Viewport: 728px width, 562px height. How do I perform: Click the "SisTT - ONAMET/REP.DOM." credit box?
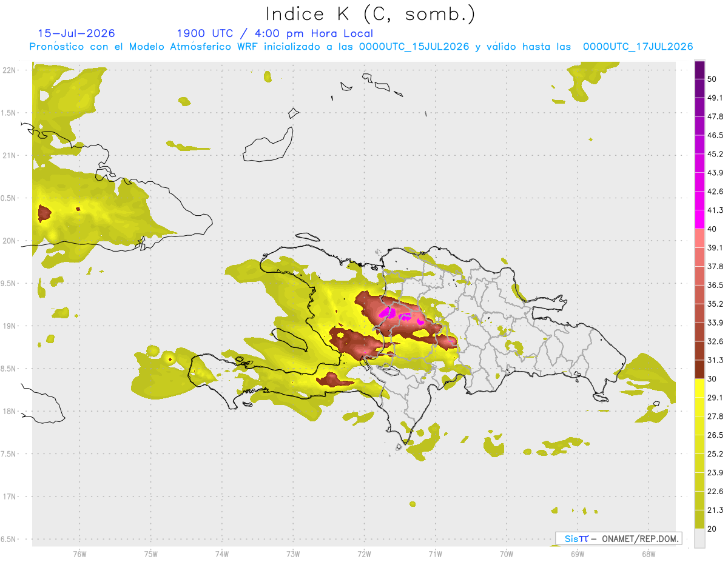618,538
